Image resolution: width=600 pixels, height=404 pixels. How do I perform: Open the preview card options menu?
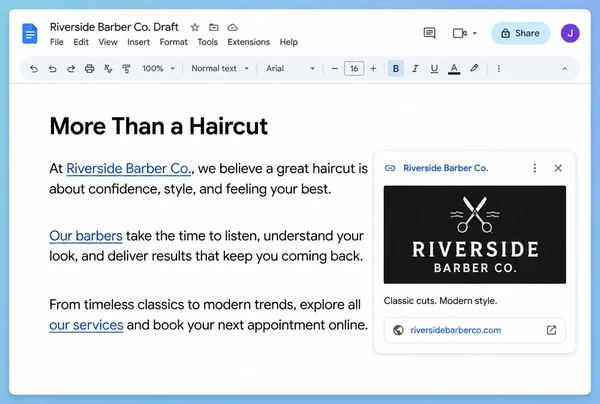[535, 168]
